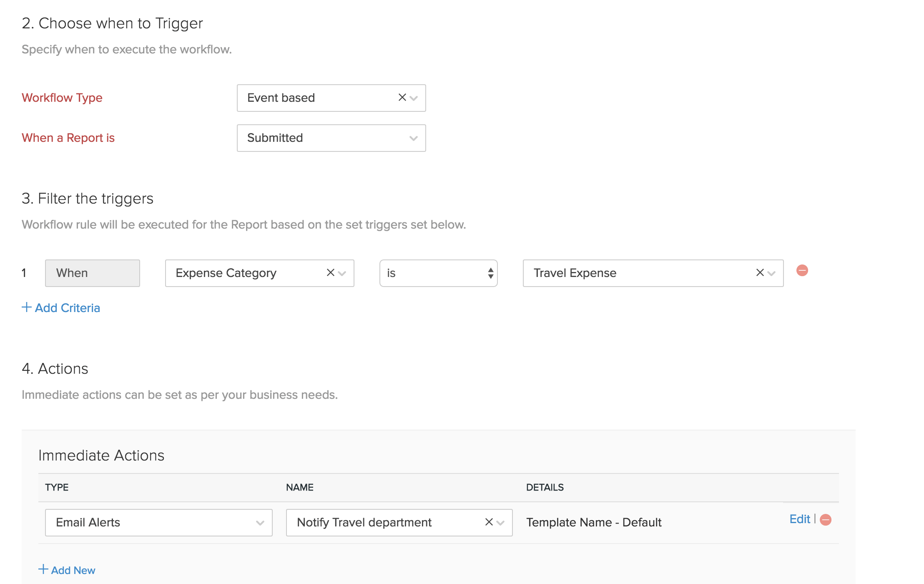Open the Email Alerts type dropdown
The height and width of the screenshot is (584, 924).
(x=260, y=522)
